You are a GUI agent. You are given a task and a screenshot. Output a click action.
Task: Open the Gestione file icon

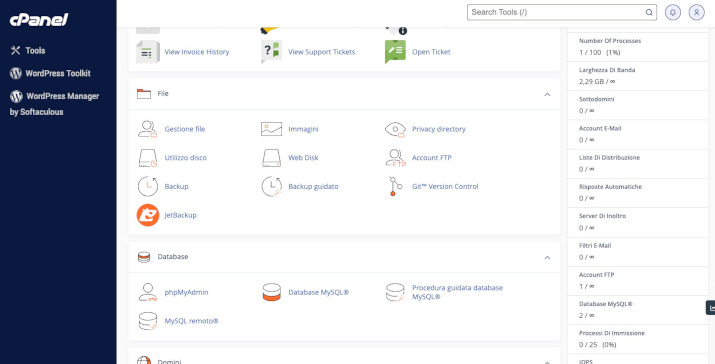148,129
